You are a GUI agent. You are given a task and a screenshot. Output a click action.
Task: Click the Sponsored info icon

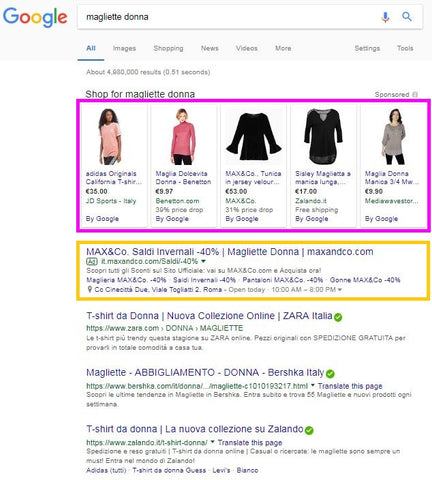pyautogui.click(x=415, y=94)
